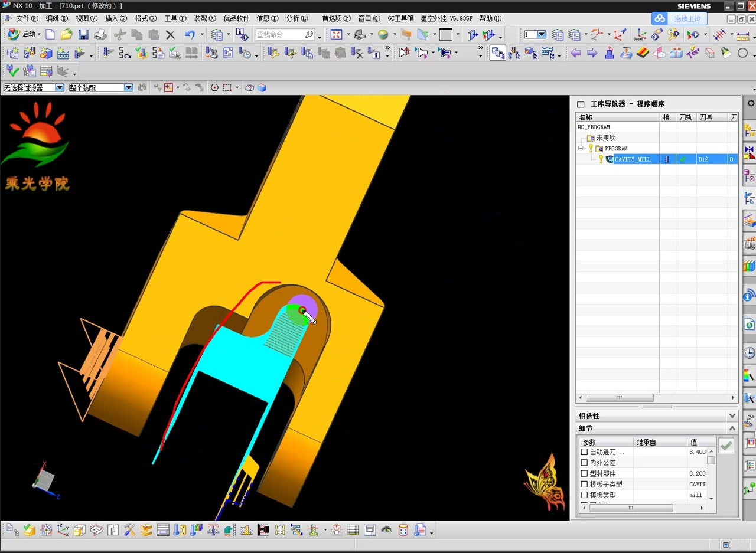756x553 pixels.
Task: Tick the 模板子类型 parameter checkbox
Action: click(x=584, y=484)
